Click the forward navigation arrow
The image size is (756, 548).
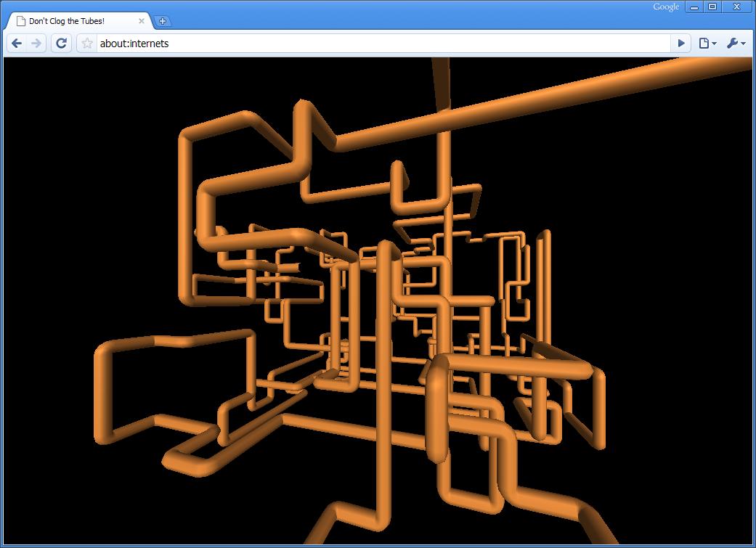pos(36,44)
